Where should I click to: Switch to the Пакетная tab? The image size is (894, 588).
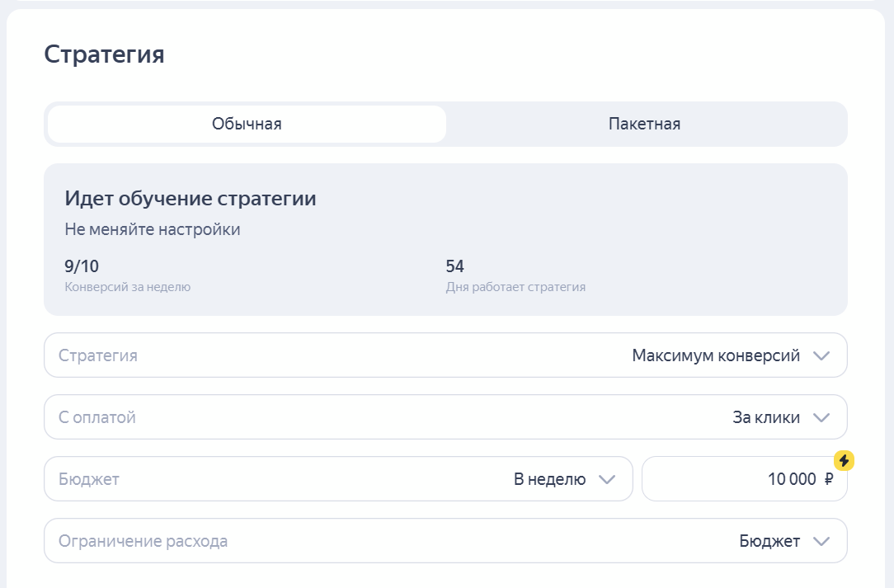644,124
